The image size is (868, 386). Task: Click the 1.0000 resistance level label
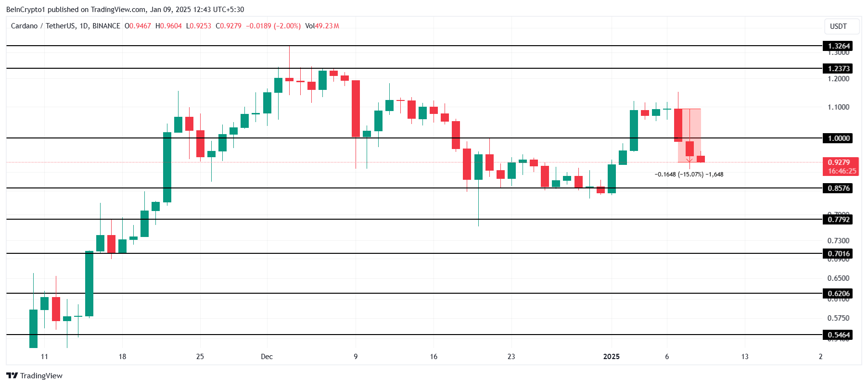pos(838,138)
